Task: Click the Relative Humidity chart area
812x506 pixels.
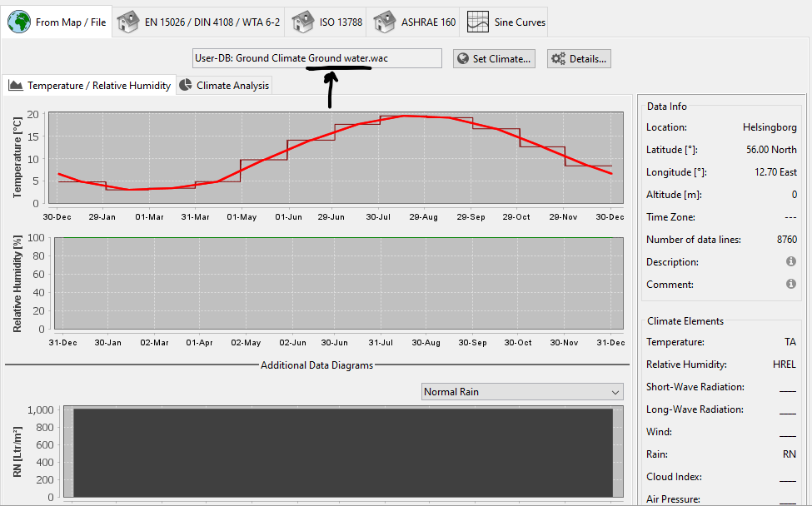Action: click(x=336, y=284)
